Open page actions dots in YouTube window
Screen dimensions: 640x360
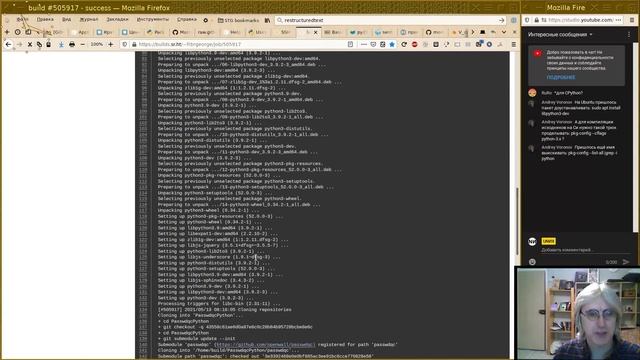(618, 20)
